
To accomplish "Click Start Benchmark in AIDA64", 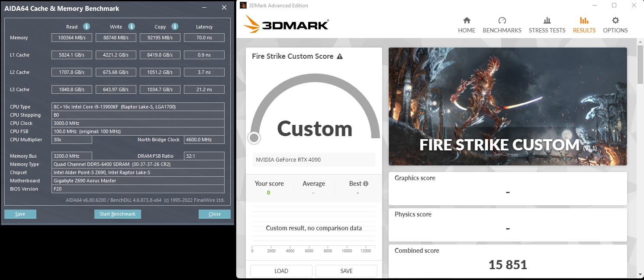I will click(x=118, y=214).
